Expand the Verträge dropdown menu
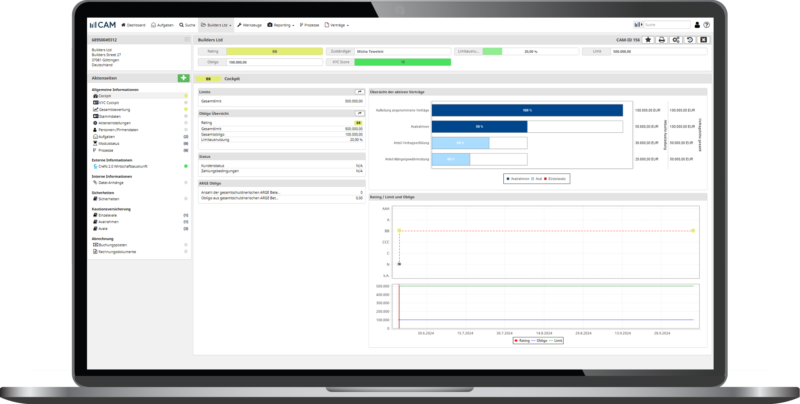The height and width of the screenshot is (404, 800). click(x=337, y=25)
